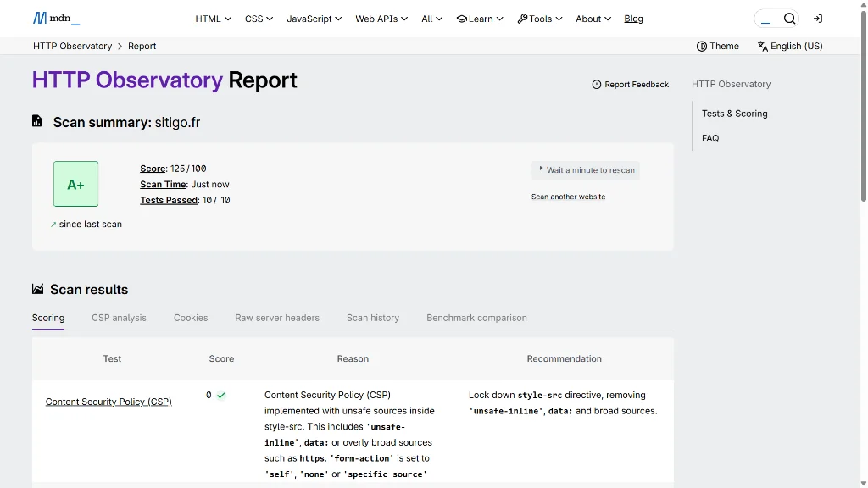This screenshot has height=488, width=868.
Task: Expand the Web APIs menu
Action: (x=381, y=19)
